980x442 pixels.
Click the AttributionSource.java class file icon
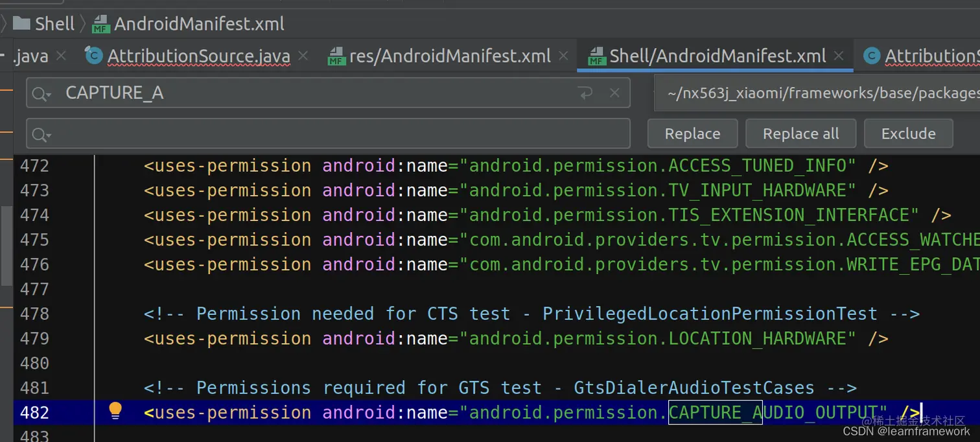(x=94, y=56)
